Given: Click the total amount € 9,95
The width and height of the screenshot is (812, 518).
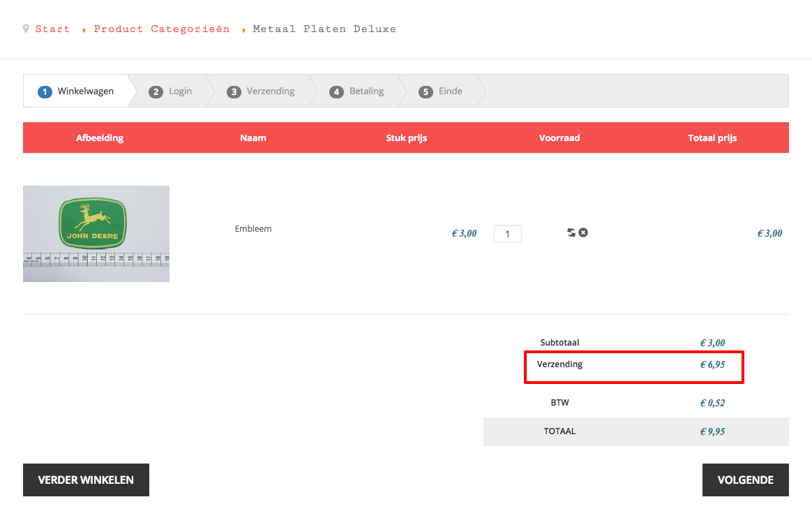Looking at the screenshot, I should [x=712, y=431].
